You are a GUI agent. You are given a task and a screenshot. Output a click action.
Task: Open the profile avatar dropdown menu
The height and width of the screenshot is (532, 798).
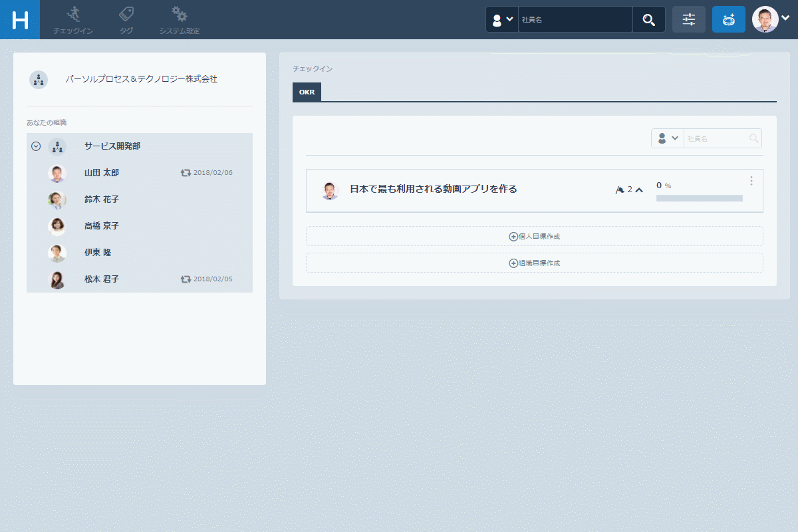tap(771, 20)
